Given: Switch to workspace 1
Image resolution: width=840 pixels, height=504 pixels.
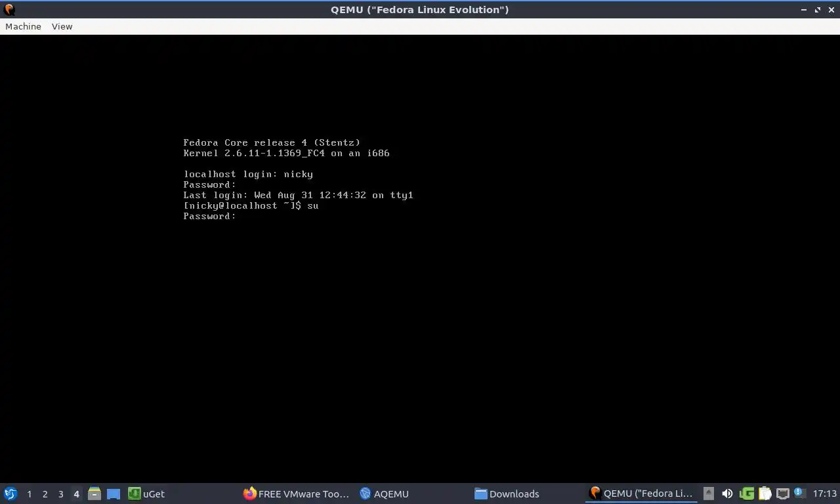Looking at the screenshot, I should coord(29,494).
